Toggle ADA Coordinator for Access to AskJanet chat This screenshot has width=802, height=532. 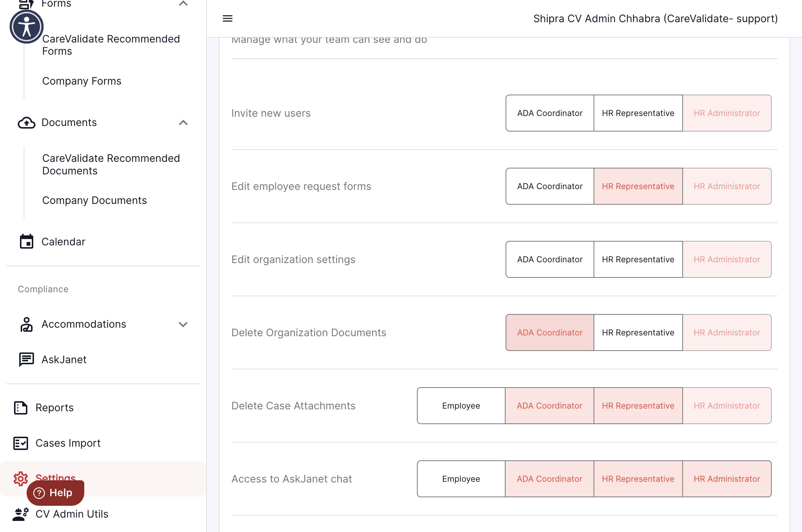coord(550,479)
